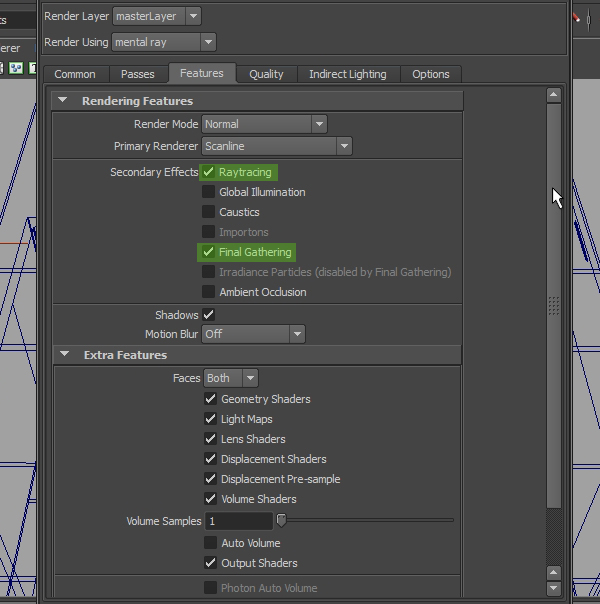The image size is (600, 604).
Task: Toggle the Shadows checkbox
Action: [208, 315]
